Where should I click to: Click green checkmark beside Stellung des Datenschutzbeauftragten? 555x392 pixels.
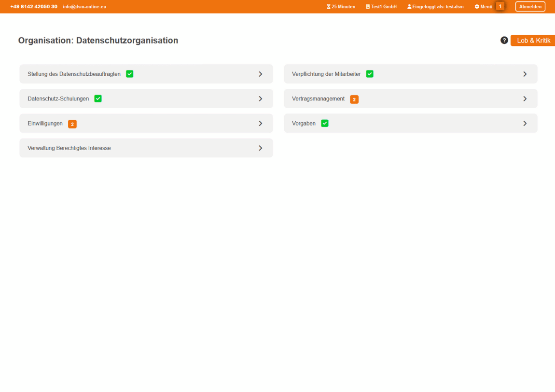pyautogui.click(x=130, y=74)
